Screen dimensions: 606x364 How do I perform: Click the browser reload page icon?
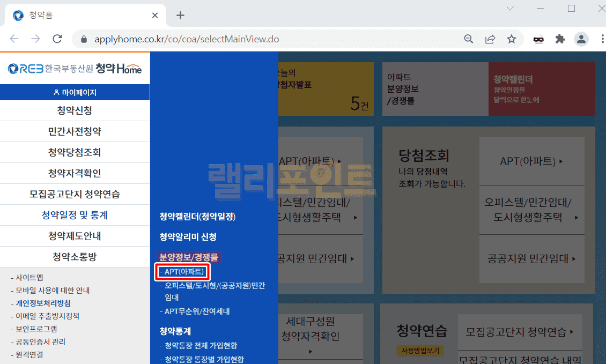click(x=57, y=39)
